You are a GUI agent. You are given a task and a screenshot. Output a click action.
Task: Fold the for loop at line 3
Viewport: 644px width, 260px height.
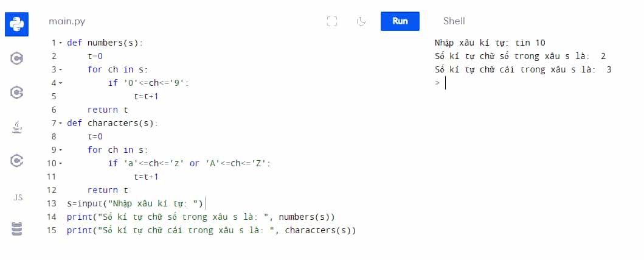click(60, 69)
